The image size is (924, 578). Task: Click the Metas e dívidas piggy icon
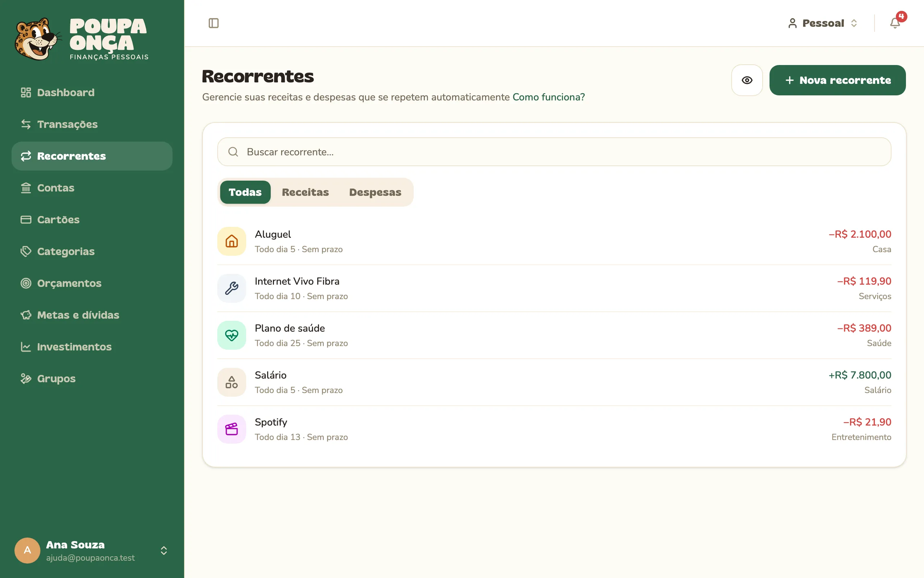pyautogui.click(x=26, y=315)
